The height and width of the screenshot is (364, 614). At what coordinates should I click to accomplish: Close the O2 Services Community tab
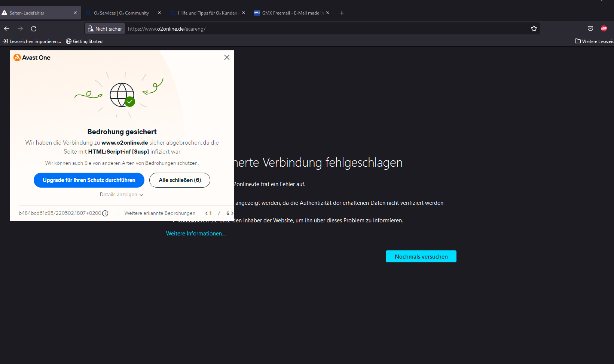click(159, 13)
